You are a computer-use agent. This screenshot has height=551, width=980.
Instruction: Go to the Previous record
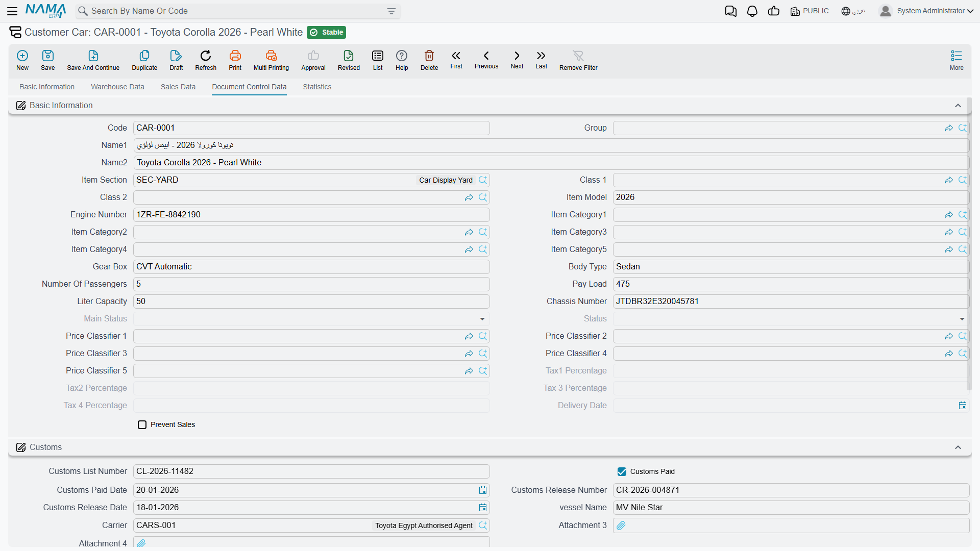[x=486, y=59]
